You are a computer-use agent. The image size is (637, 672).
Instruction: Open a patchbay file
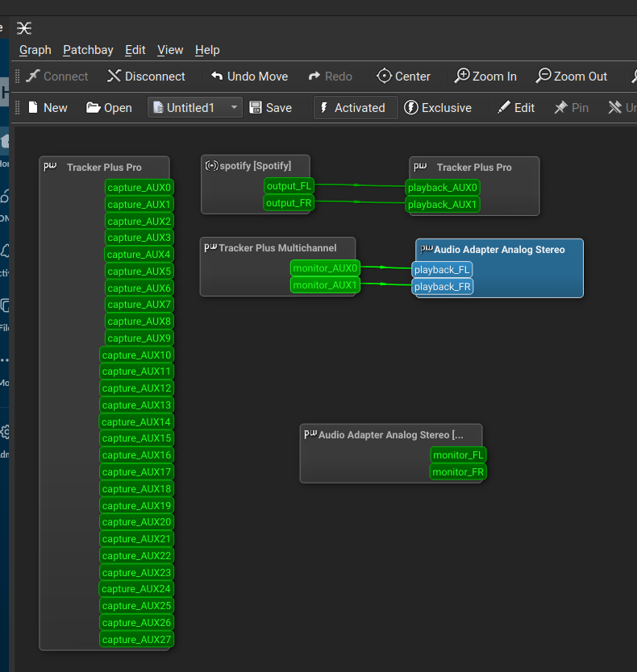point(109,108)
